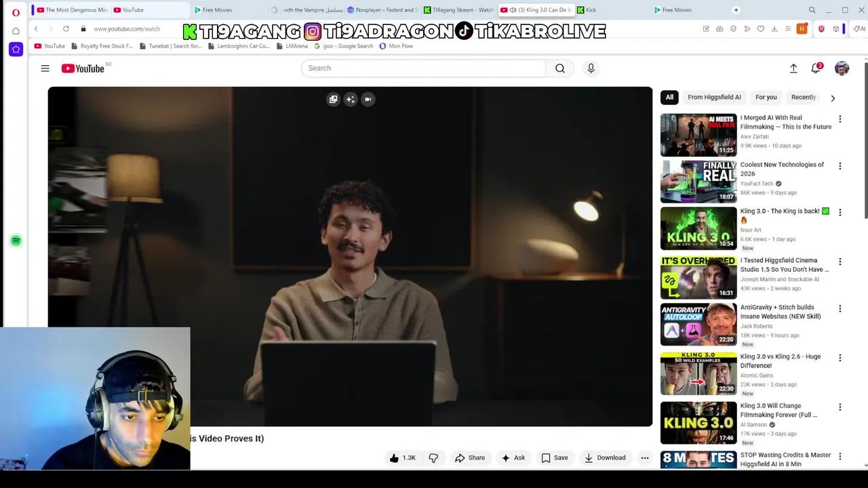Viewport: 868px width, 488px height.
Task: Open the AI assistant button in toolbar
Action: click(x=859, y=29)
